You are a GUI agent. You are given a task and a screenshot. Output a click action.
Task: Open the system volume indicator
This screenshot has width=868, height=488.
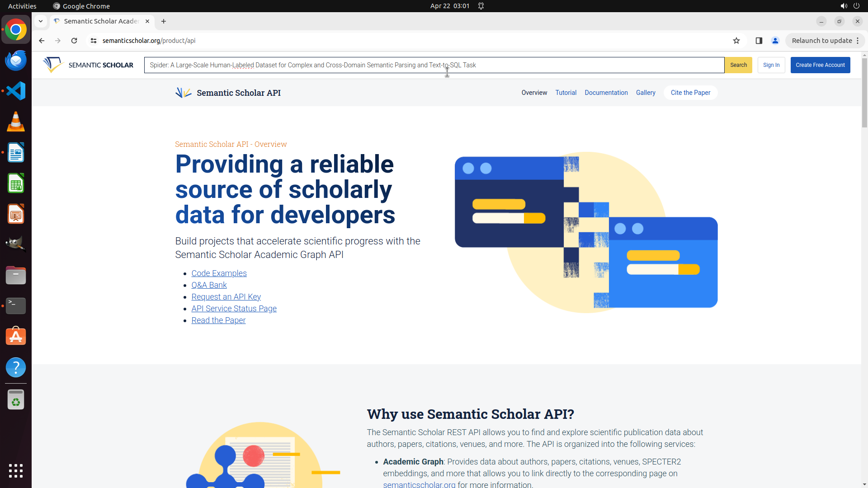pos(844,6)
